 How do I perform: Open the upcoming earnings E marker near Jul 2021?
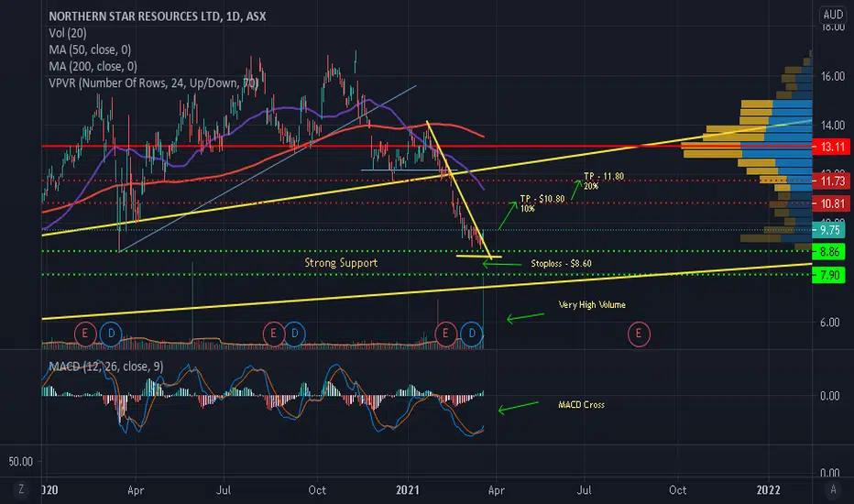(x=639, y=334)
